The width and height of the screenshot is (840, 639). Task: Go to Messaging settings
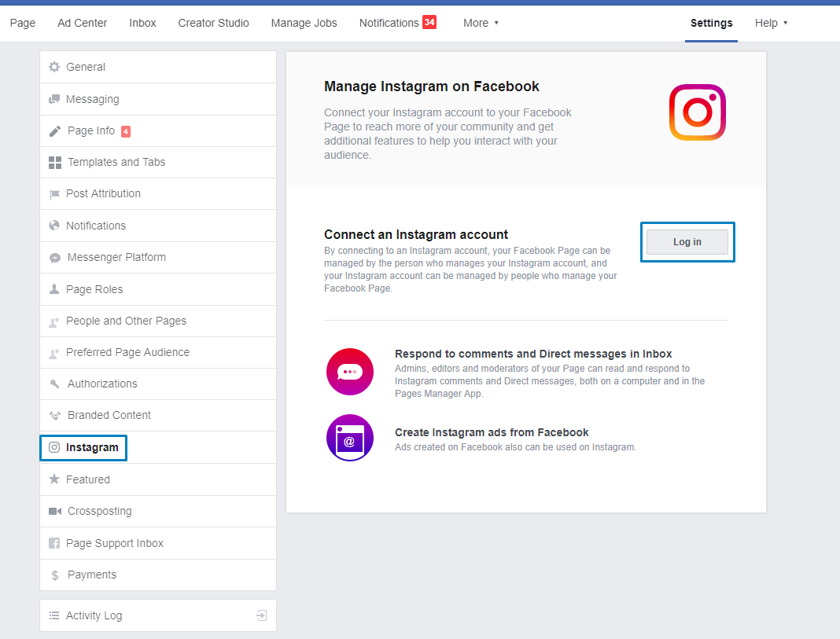[x=158, y=99]
